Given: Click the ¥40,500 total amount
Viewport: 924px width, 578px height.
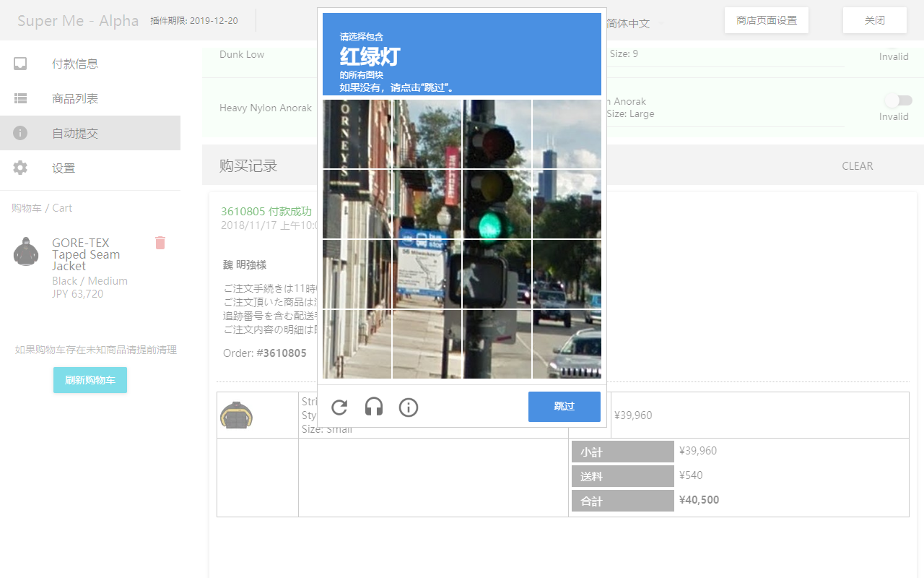Looking at the screenshot, I should [x=699, y=500].
